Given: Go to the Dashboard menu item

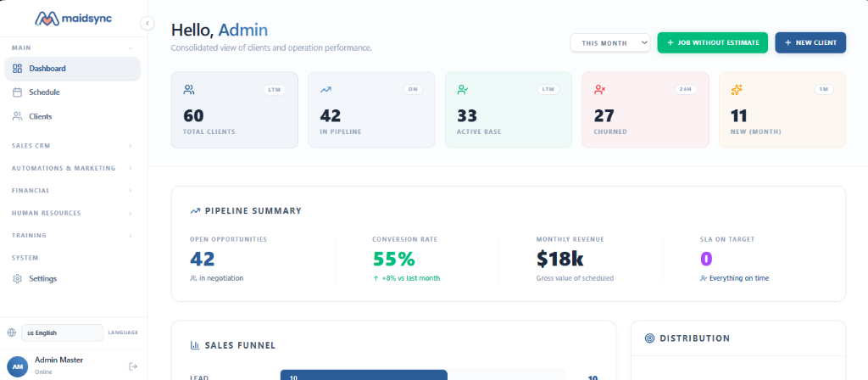Looking at the screenshot, I should 73,69.
